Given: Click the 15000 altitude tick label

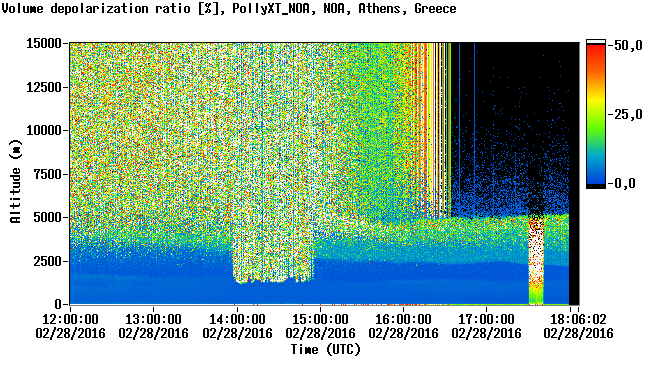Looking at the screenshot, I should 44,43.
